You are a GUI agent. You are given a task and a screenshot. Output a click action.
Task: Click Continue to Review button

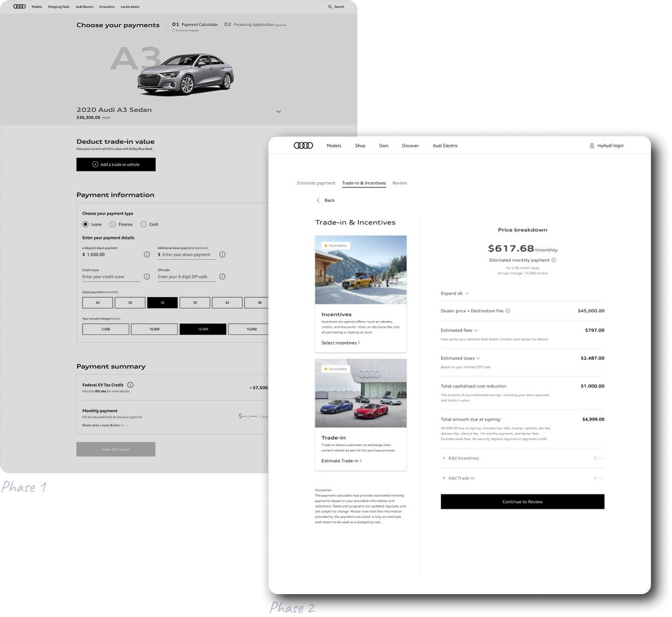pos(522,502)
